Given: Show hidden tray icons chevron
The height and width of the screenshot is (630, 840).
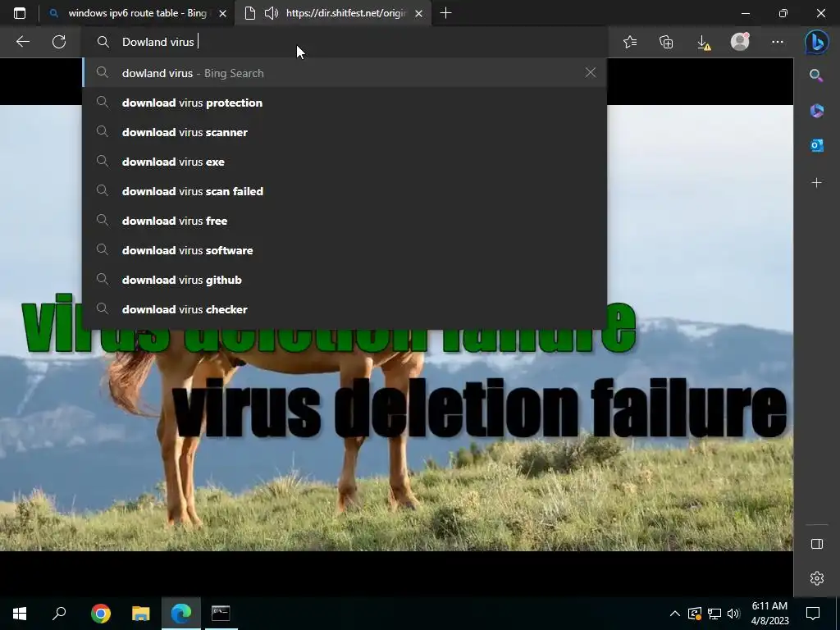Looking at the screenshot, I should 675,614.
